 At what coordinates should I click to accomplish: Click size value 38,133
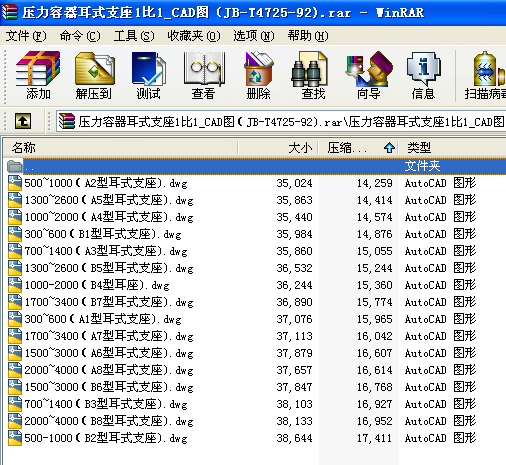[x=294, y=421]
